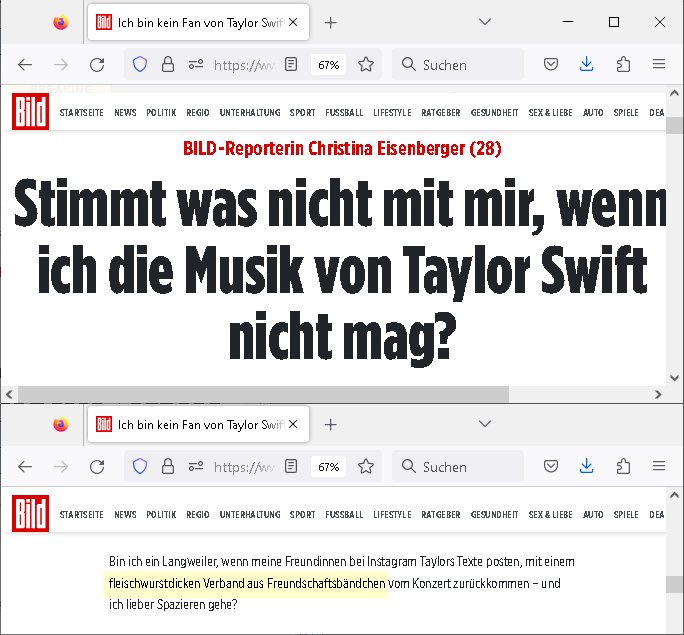
Task: Open SPORT in lower Bild navigation
Action: tap(302, 515)
